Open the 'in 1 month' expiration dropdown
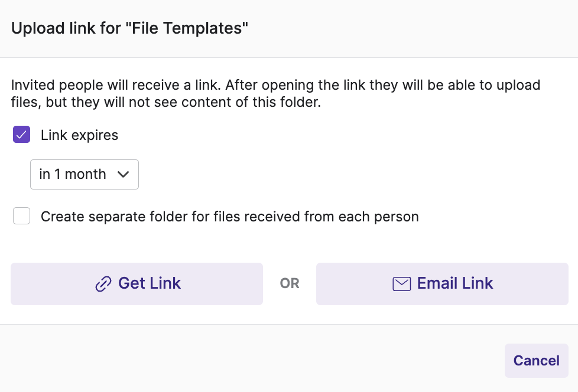The image size is (578, 392). 85,175
